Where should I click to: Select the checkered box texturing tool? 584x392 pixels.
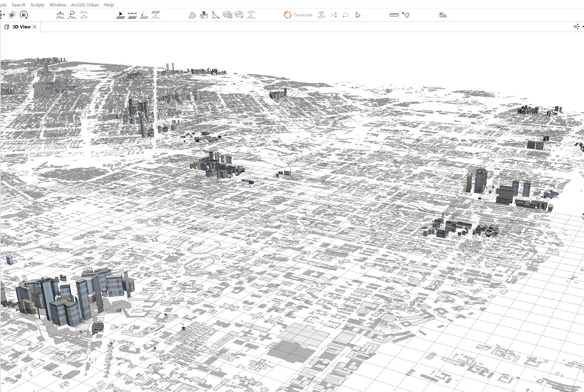227,15
